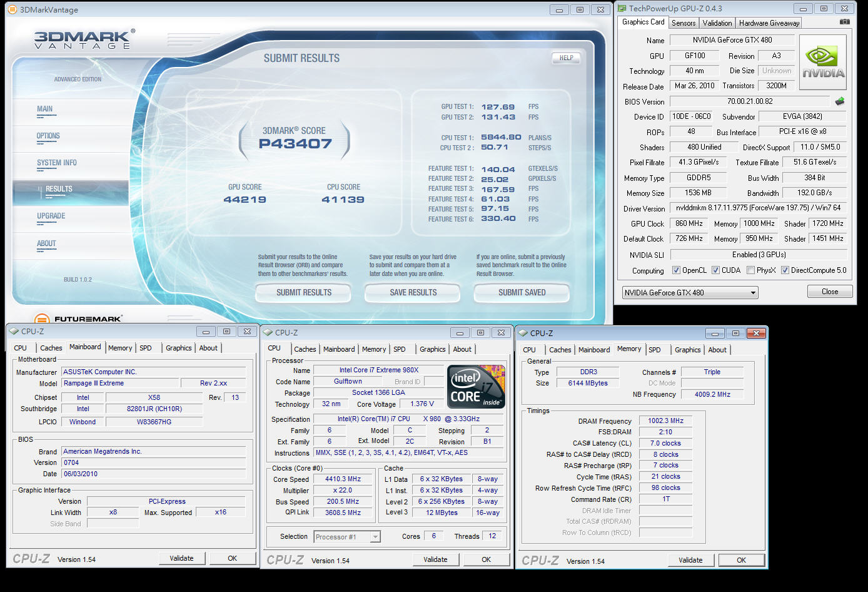The width and height of the screenshot is (868, 592).
Task: Click the SUBMIT RESULTS button
Action: 304,292
